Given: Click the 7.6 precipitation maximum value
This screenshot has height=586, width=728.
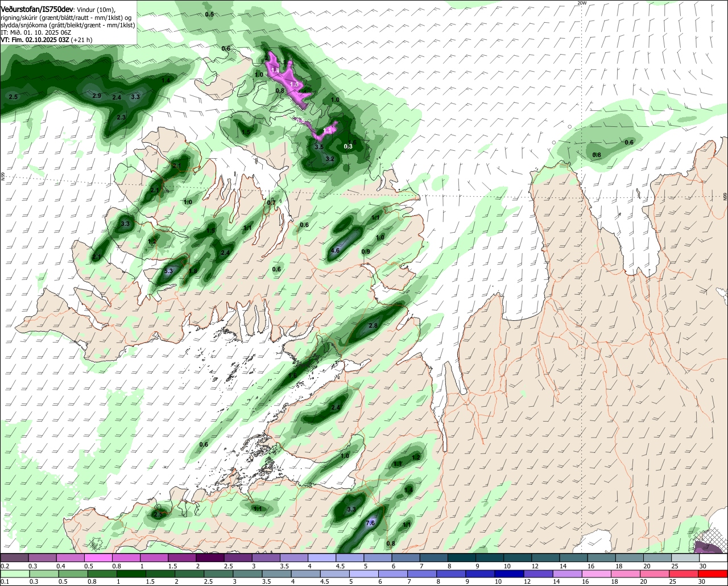Looking at the screenshot, I should pos(370,523).
